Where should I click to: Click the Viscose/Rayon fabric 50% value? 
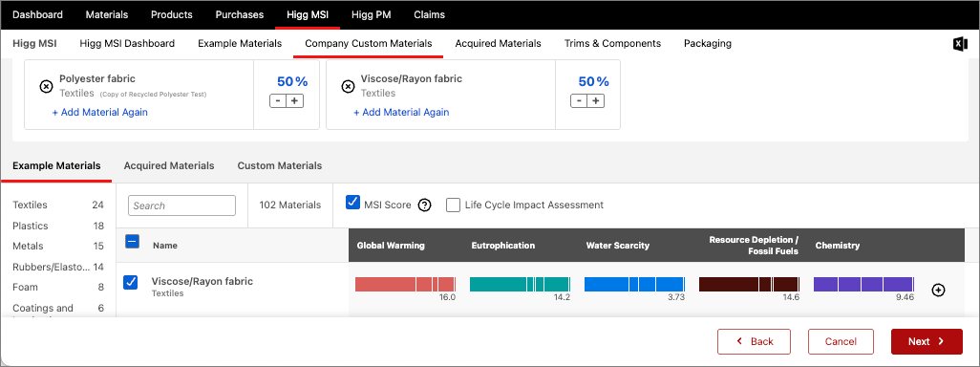[594, 82]
